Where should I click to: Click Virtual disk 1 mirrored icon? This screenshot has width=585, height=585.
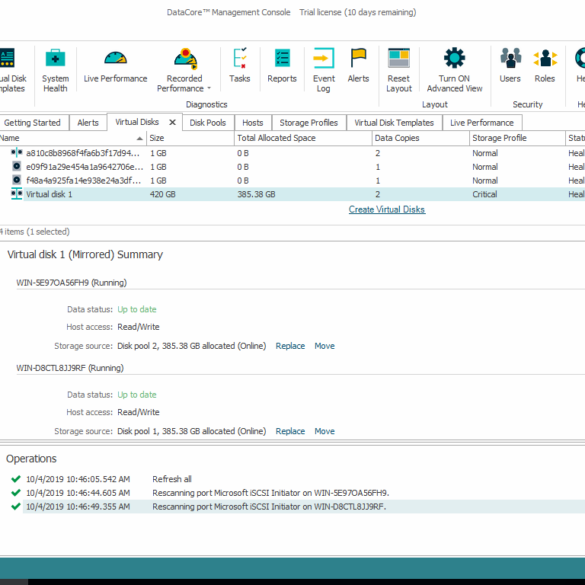click(x=16, y=194)
